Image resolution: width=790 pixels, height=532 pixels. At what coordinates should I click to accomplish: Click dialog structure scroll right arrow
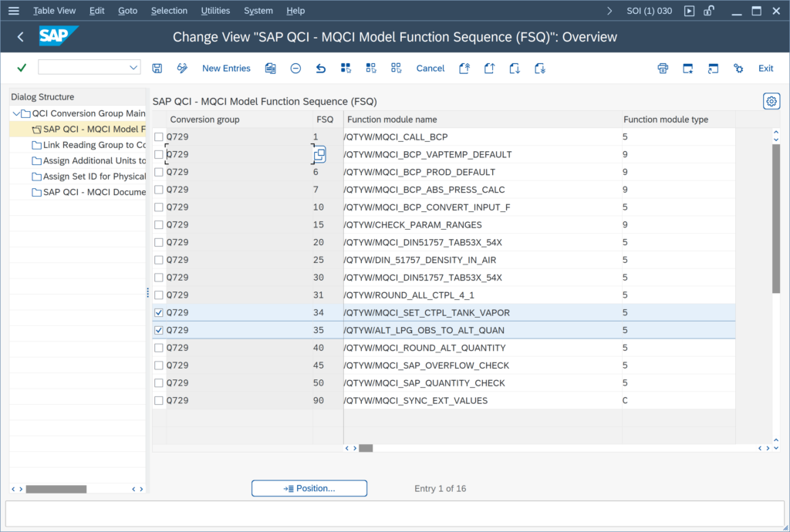coord(142,490)
